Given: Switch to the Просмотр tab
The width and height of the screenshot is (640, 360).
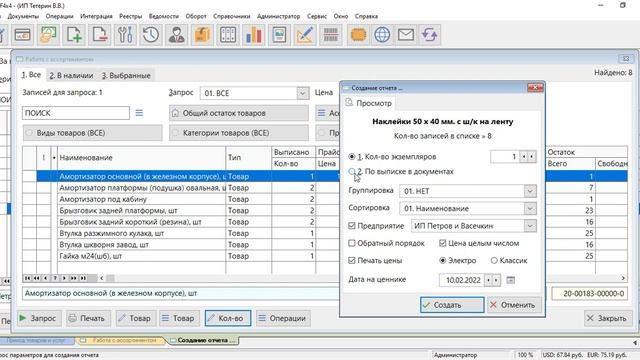Looking at the screenshot, I should [x=369, y=103].
